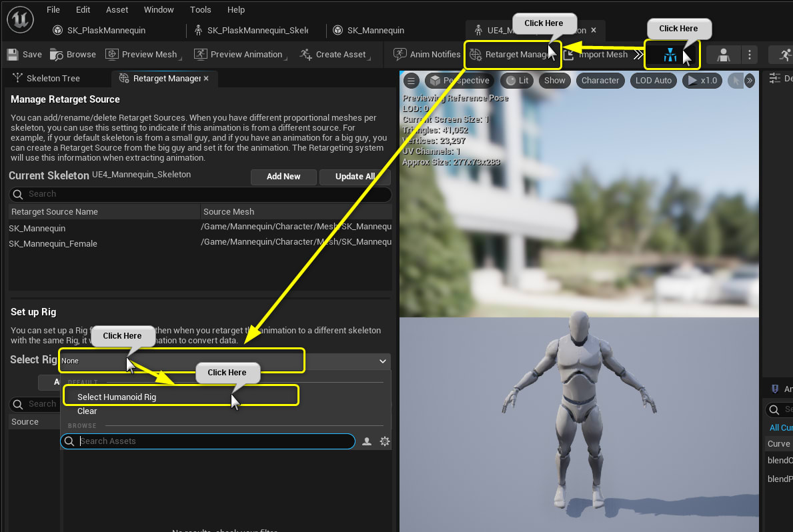Image resolution: width=793 pixels, height=532 pixels.
Task: Browse to asset in Content Browser
Action: pos(73,55)
